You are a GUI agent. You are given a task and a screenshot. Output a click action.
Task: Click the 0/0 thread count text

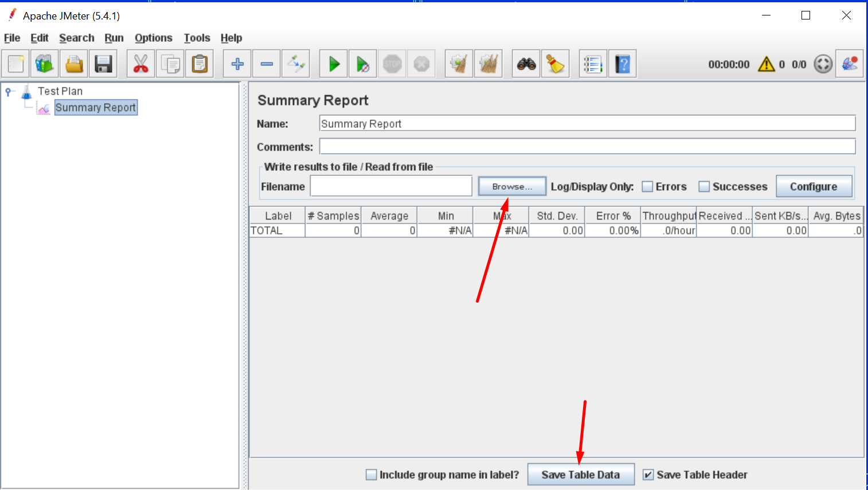pyautogui.click(x=799, y=65)
